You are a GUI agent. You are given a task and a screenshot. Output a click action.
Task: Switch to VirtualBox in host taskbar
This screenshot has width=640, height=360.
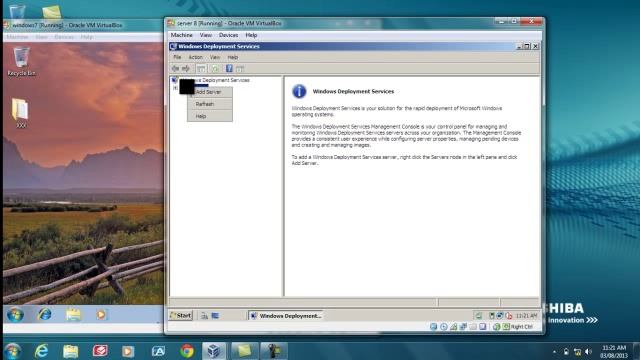[214, 351]
